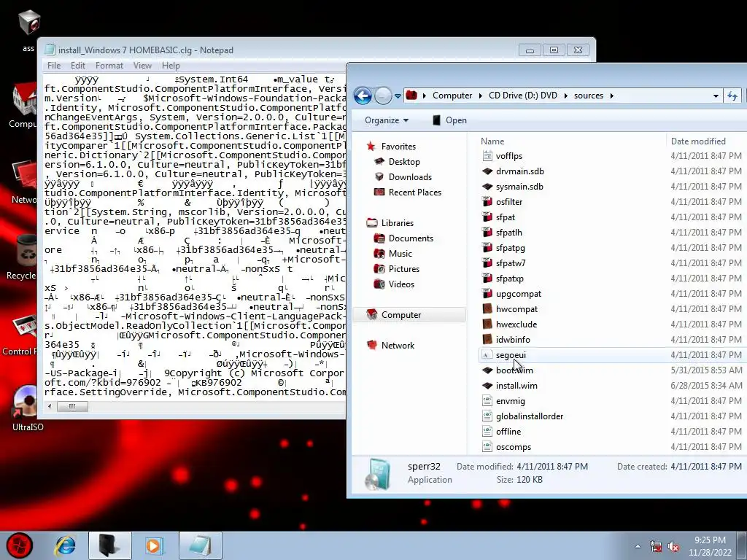Screen dimensions: 747x560
Task: Open Music library
Action: (x=400, y=253)
